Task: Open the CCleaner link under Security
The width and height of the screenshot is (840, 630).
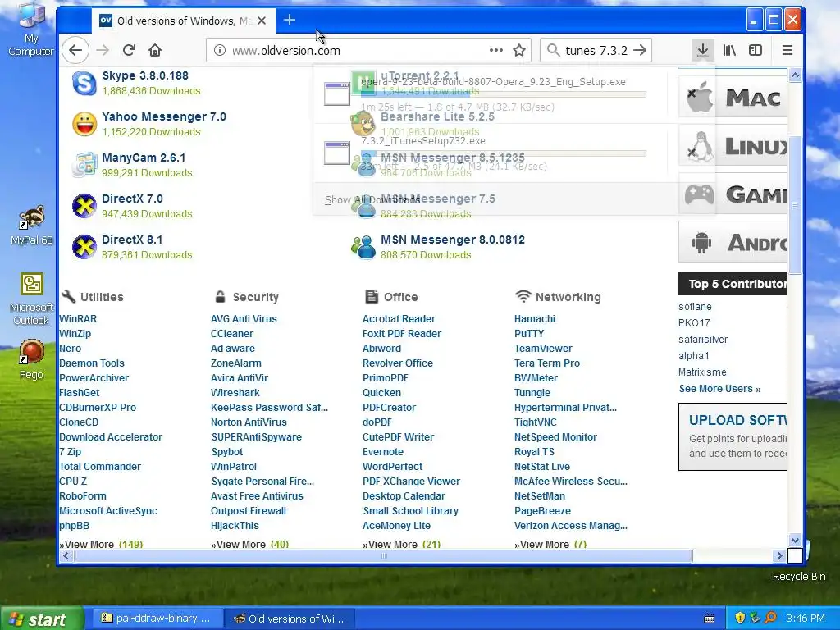Action: click(x=232, y=333)
